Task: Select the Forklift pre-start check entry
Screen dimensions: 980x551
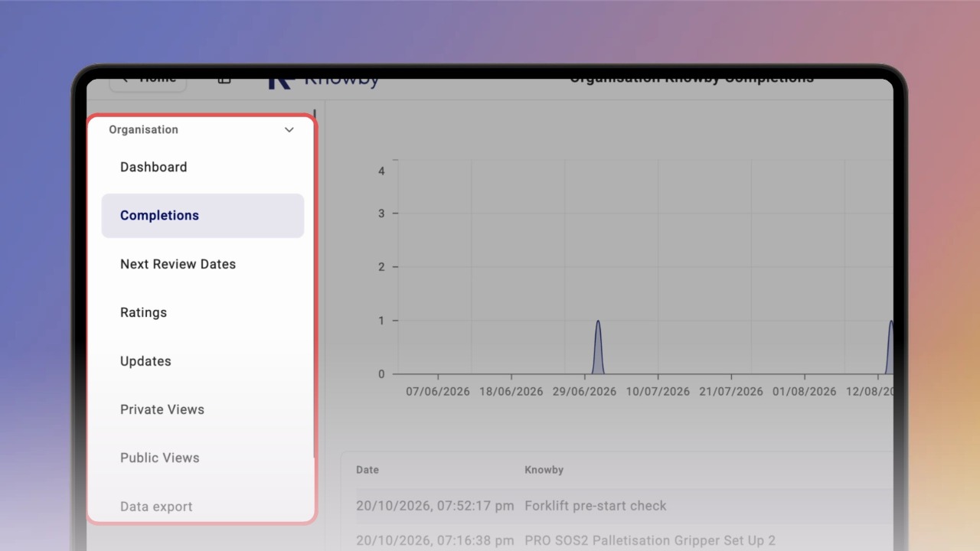Action: coord(596,506)
